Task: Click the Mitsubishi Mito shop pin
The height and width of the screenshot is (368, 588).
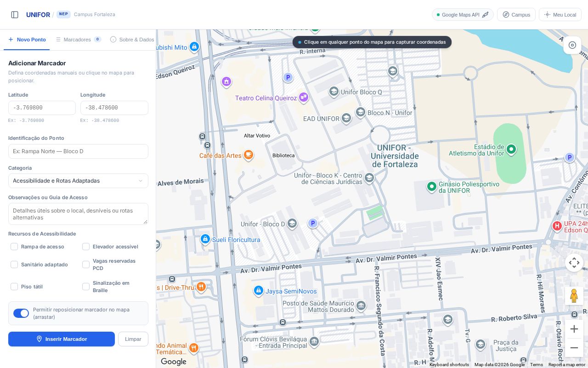Action: pyautogui.click(x=194, y=46)
